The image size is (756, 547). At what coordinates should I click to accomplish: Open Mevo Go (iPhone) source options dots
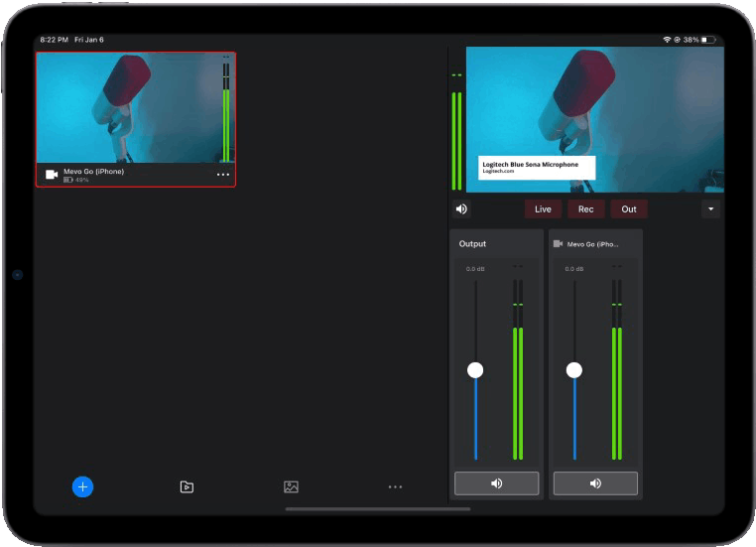[223, 174]
